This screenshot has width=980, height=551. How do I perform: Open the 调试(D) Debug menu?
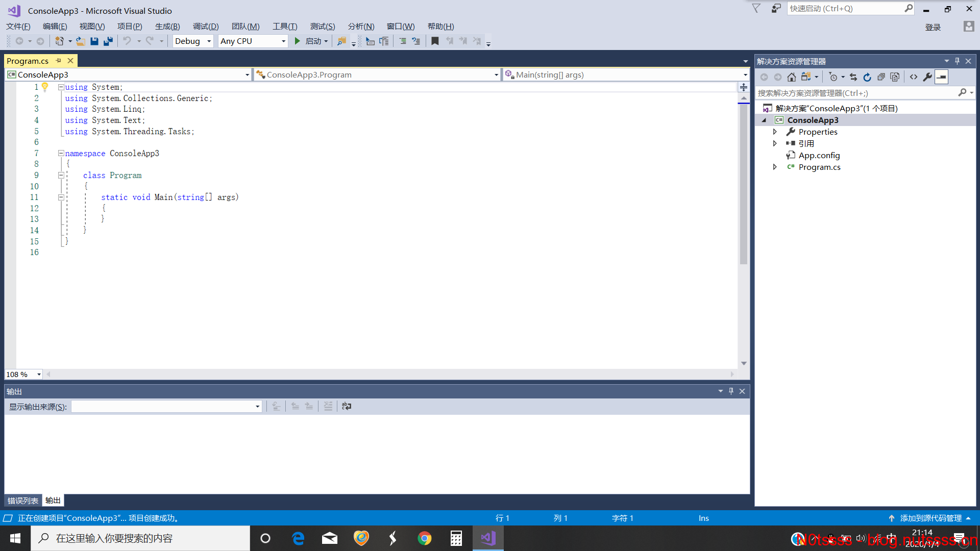206,27
